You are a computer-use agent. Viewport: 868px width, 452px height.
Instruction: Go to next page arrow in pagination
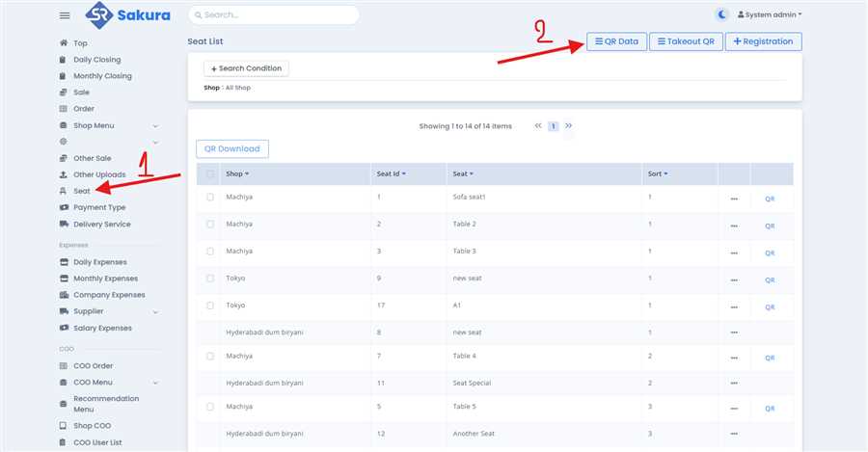tap(569, 126)
